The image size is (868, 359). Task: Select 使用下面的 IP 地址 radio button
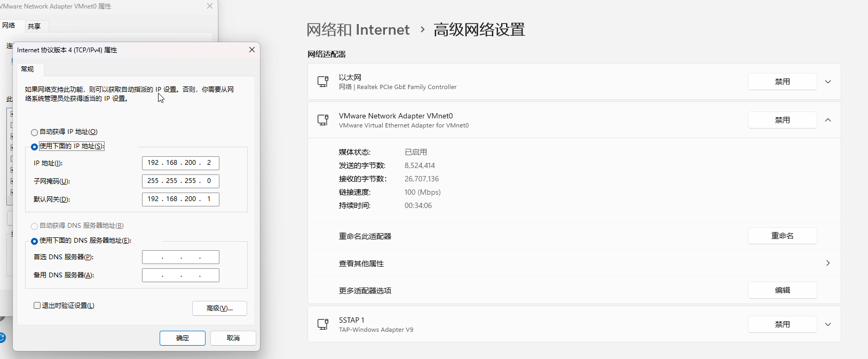pyautogui.click(x=35, y=147)
